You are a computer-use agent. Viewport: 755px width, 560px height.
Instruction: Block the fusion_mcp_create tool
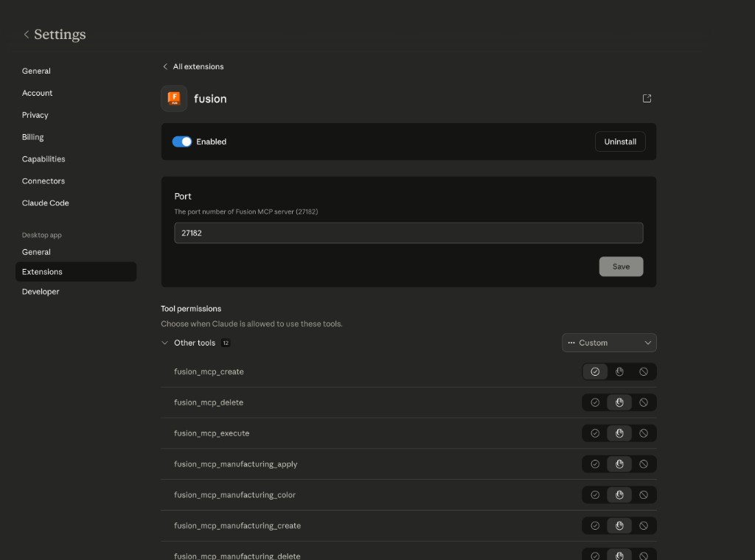tap(643, 371)
